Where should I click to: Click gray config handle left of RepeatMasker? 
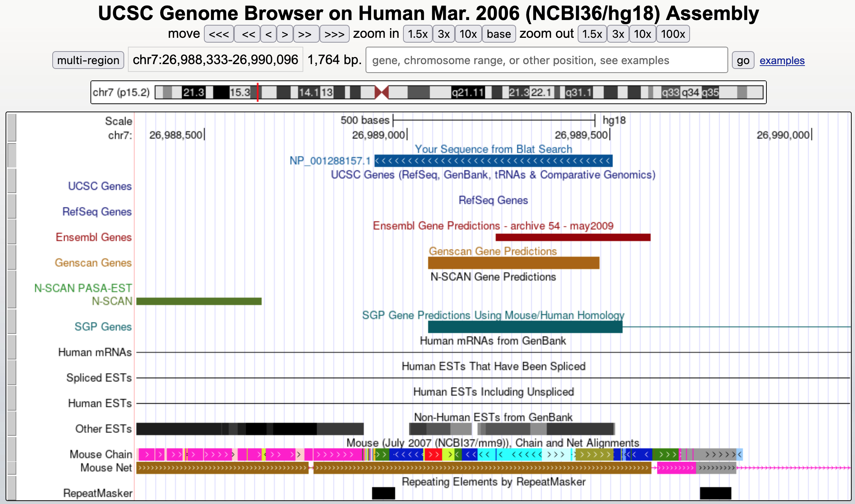coord(12,488)
